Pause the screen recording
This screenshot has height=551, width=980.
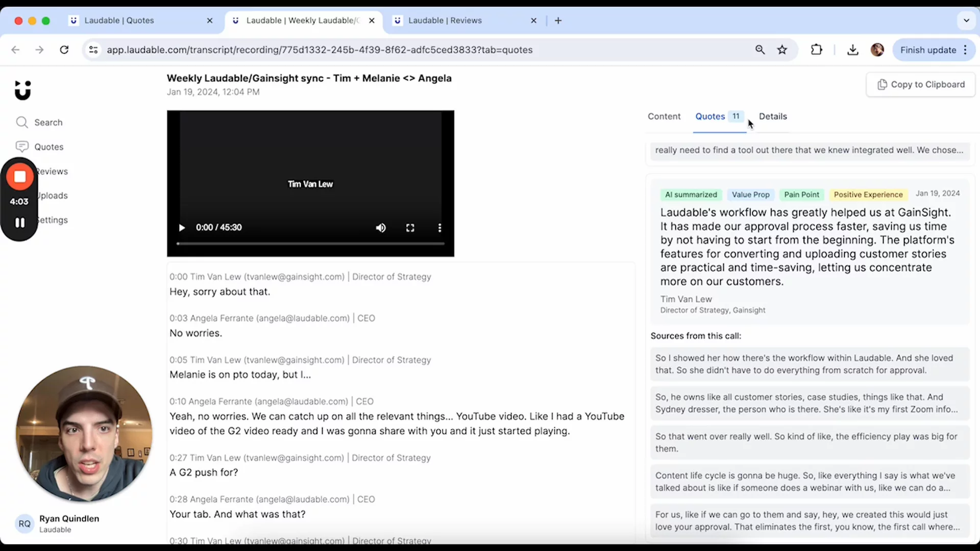[x=20, y=222]
